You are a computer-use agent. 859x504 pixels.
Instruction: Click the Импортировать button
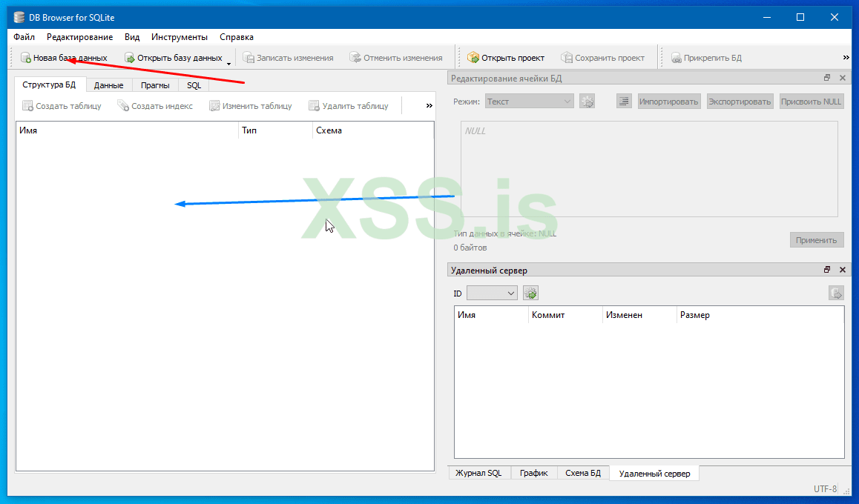tap(669, 102)
